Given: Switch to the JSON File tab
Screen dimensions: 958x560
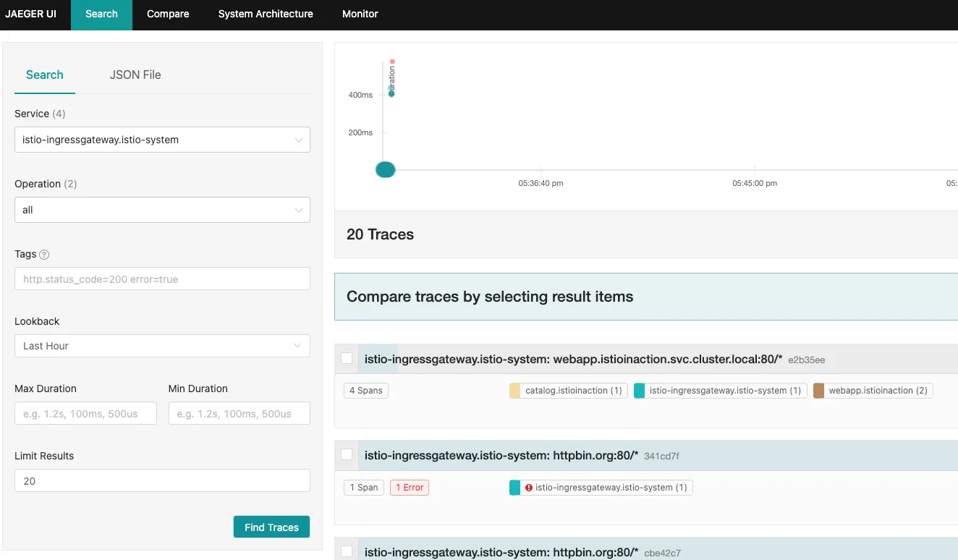Looking at the screenshot, I should (x=135, y=75).
